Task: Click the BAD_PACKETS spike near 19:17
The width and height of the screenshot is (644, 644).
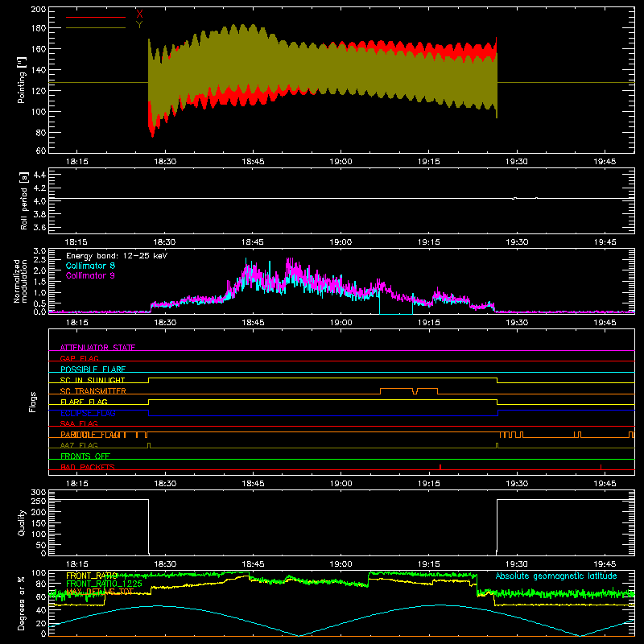Action: (x=440, y=467)
